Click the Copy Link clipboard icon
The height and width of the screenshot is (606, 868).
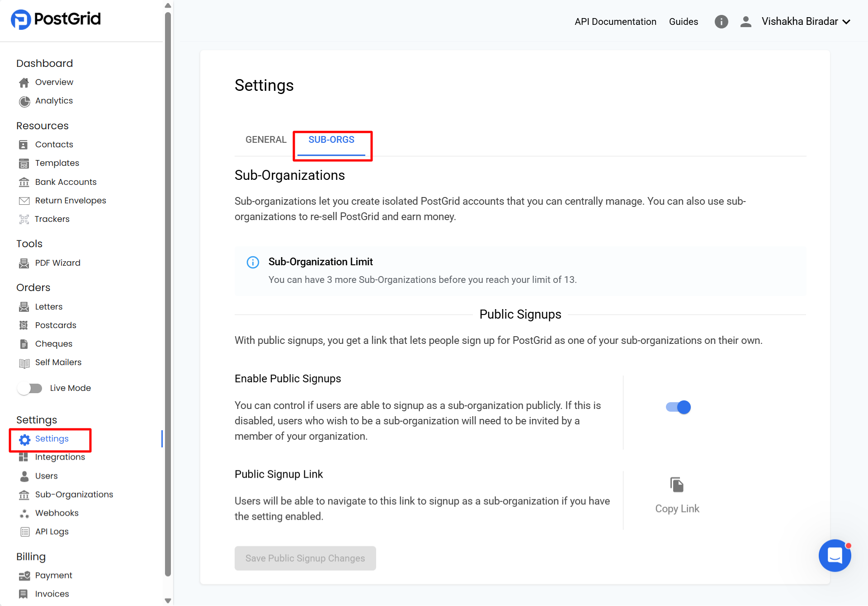pos(677,485)
